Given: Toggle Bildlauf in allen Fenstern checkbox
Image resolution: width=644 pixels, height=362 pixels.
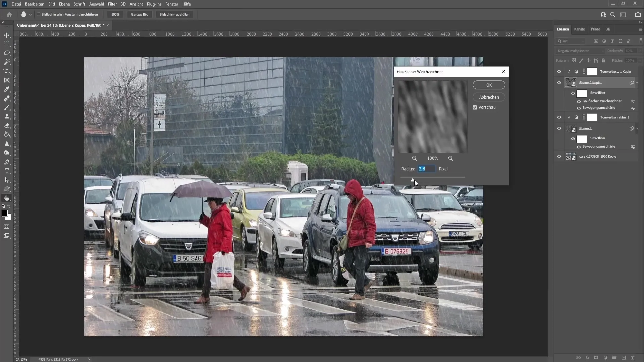Looking at the screenshot, I should pos(39,14).
